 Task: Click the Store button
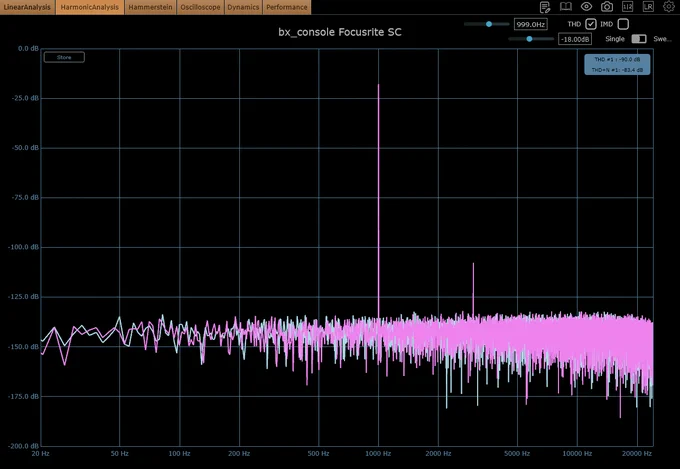pyautogui.click(x=64, y=57)
